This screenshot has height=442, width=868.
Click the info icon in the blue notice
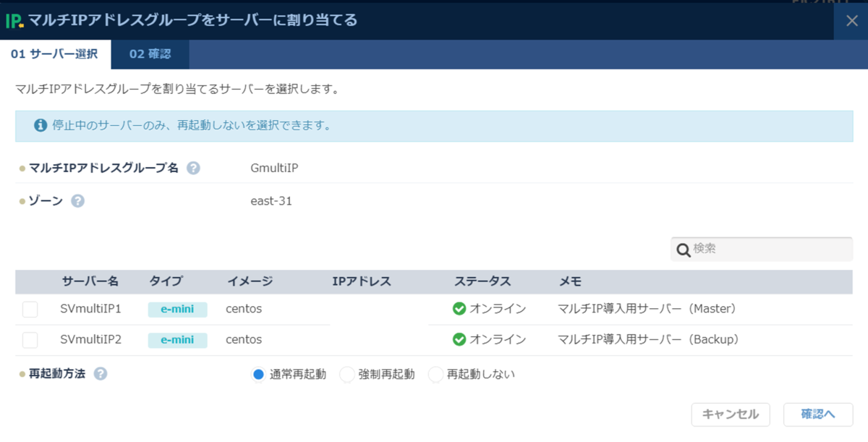pyautogui.click(x=41, y=125)
